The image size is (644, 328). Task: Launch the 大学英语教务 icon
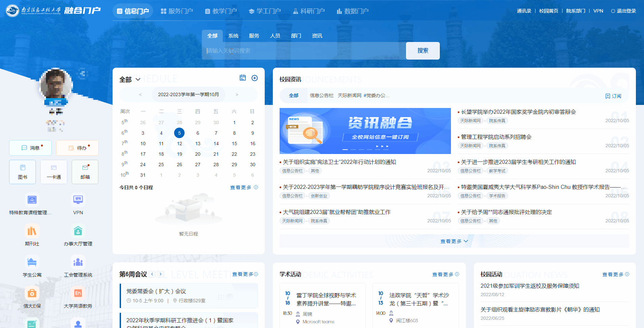pos(78,293)
